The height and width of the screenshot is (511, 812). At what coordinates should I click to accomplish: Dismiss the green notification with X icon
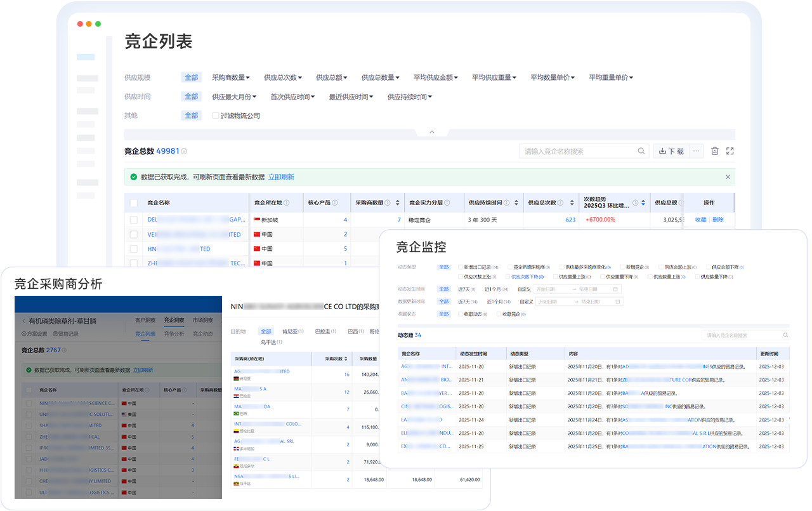click(728, 177)
